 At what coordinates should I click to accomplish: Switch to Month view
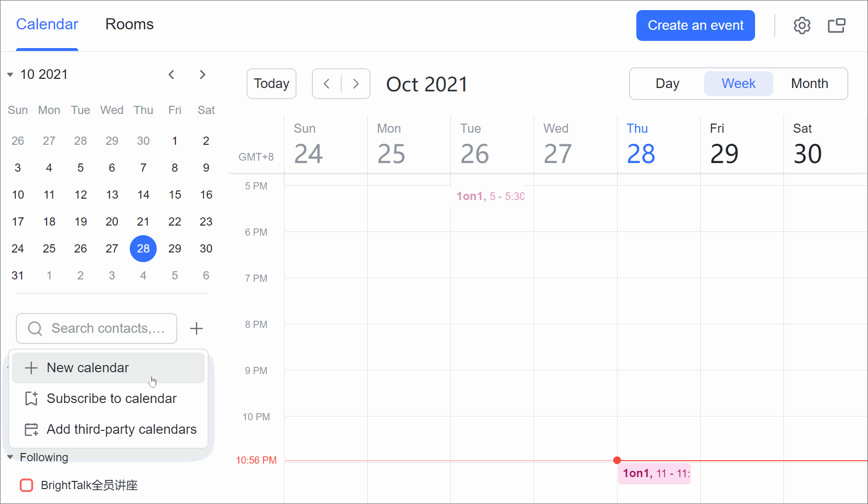pyautogui.click(x=809, y=84)
